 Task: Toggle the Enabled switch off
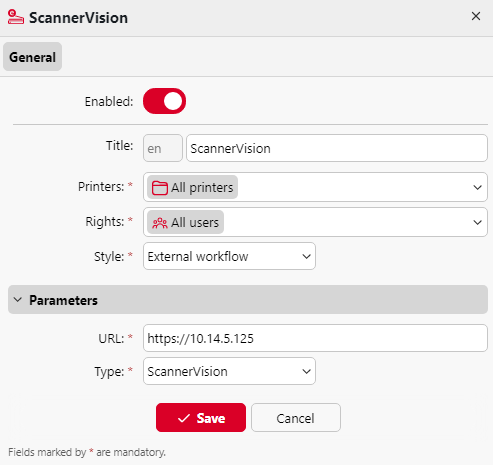coord(164,101)
